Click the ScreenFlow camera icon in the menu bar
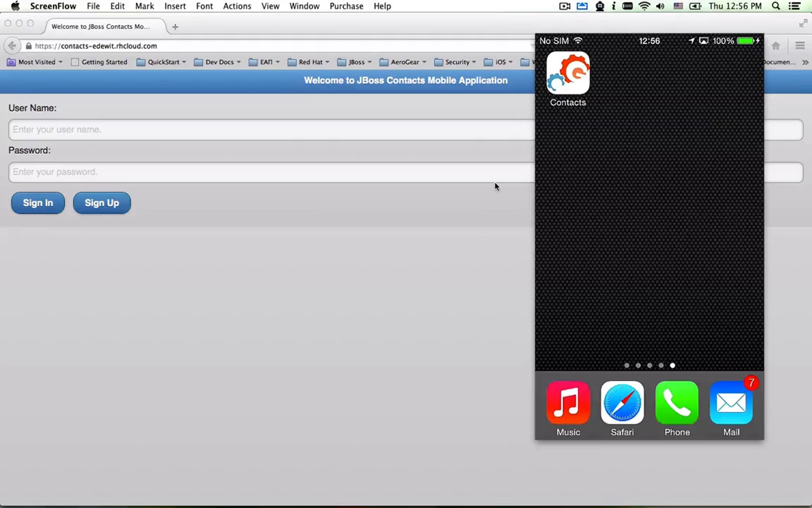Viewport: 812px width, 508px height. [x=565, y=6]
